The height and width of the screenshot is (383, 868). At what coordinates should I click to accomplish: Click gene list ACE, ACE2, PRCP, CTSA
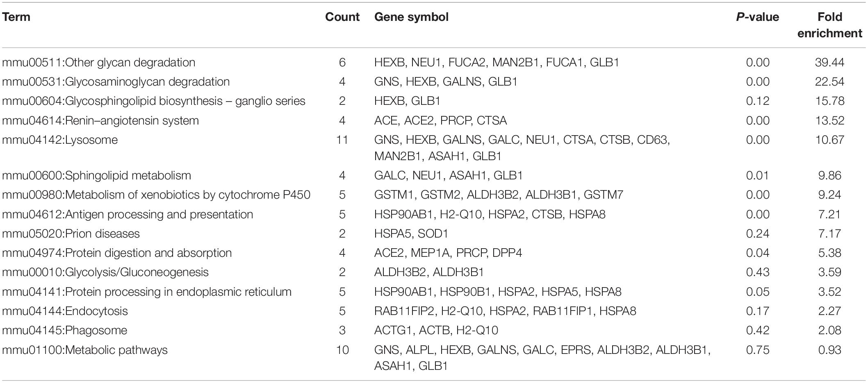440,120
